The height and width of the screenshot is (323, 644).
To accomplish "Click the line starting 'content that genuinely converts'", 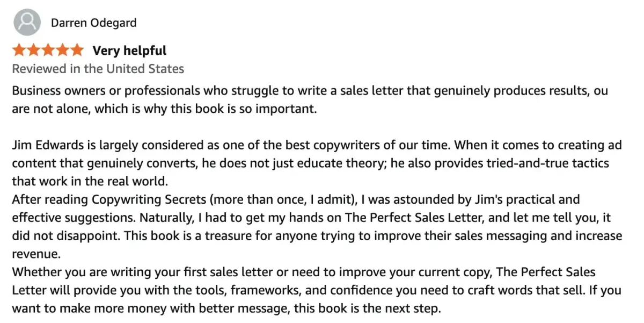I will pos(311,163).
